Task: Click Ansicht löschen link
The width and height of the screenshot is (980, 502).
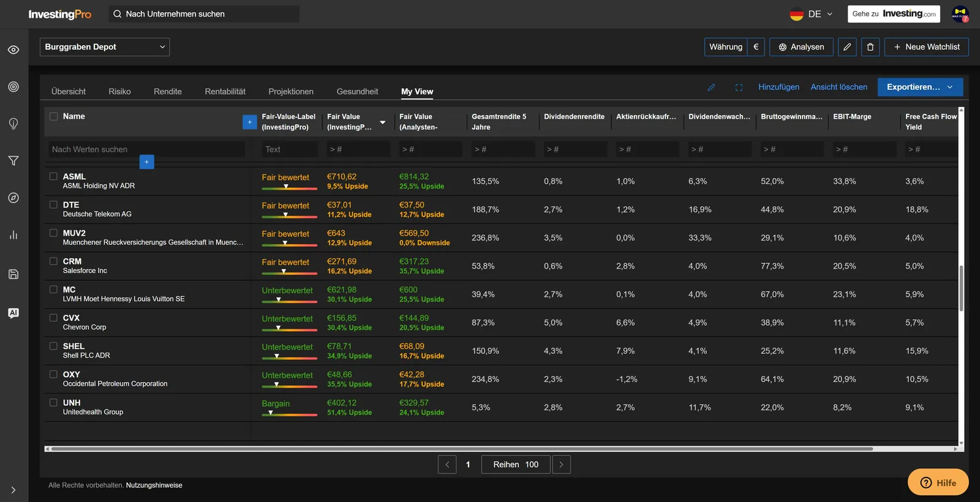Action: point(839,87)
